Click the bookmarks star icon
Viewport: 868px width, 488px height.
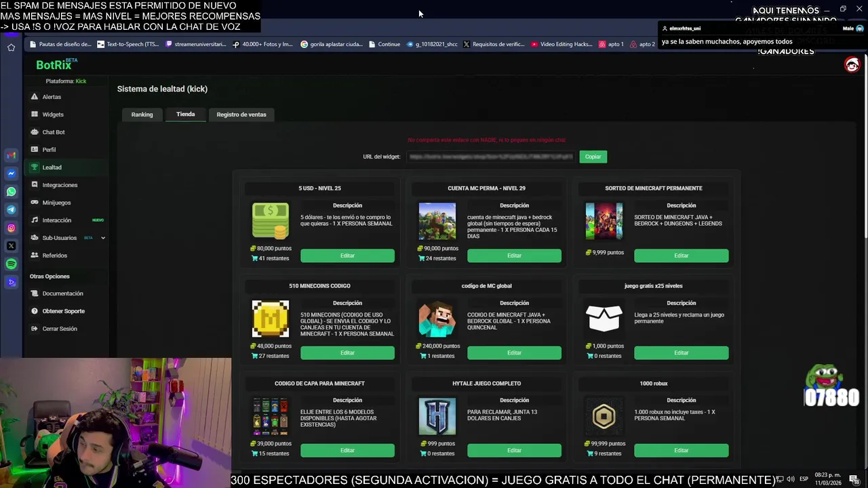click(11, 47)
